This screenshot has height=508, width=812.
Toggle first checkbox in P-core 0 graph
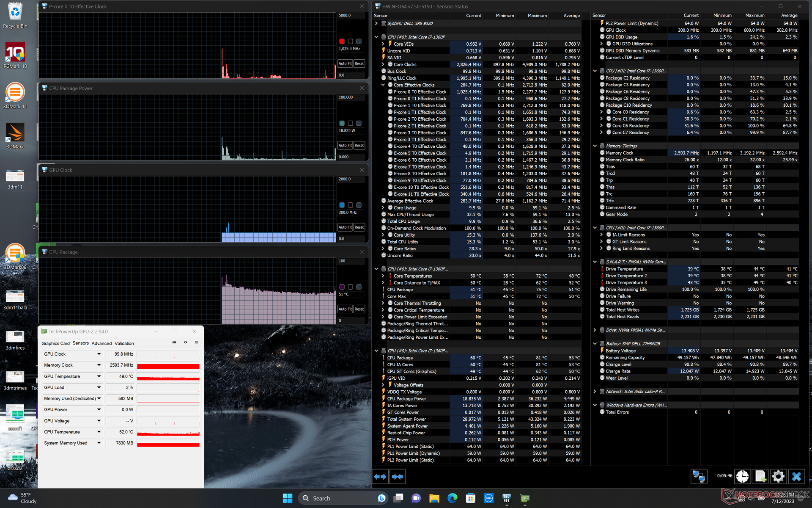pos(342,41)
